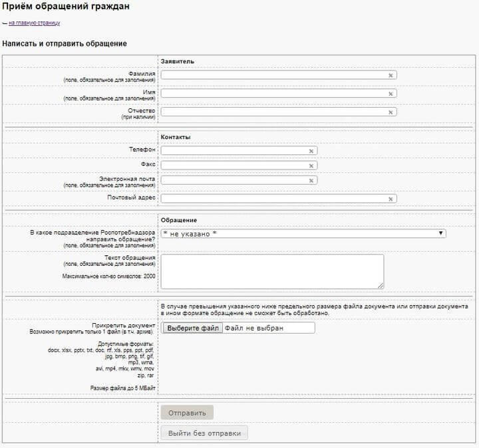Follow the "на главную страницу" link

click(34, 23)
